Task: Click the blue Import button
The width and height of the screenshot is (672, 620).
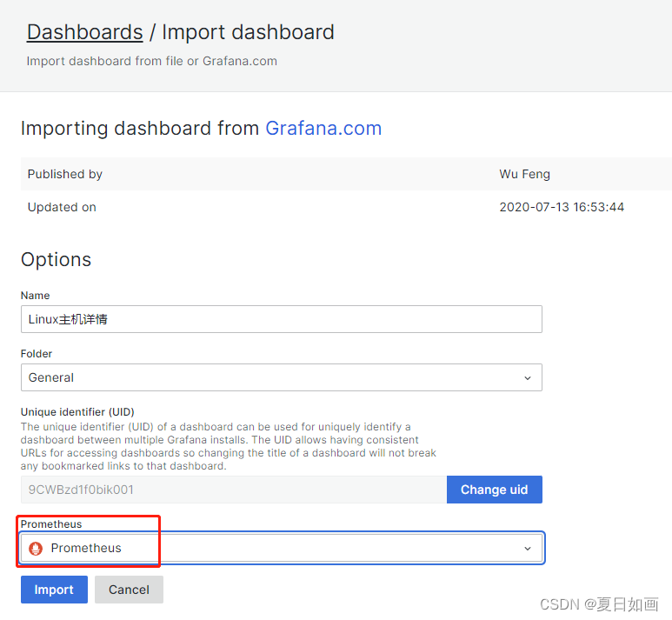Action: coord(54,590)
